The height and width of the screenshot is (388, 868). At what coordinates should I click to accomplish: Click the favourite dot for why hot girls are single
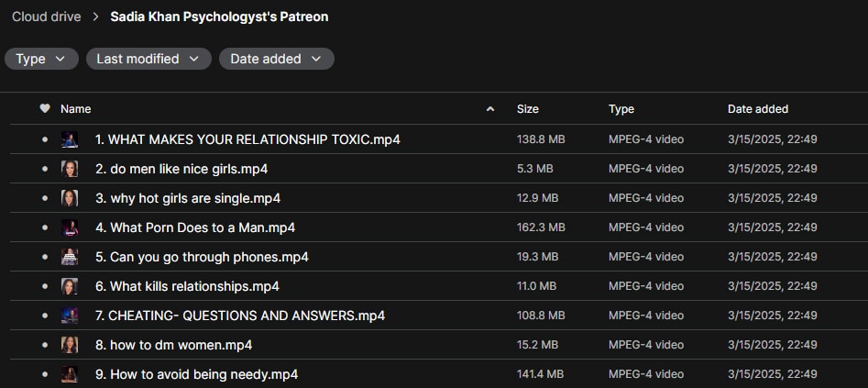(x=45, y=198)
